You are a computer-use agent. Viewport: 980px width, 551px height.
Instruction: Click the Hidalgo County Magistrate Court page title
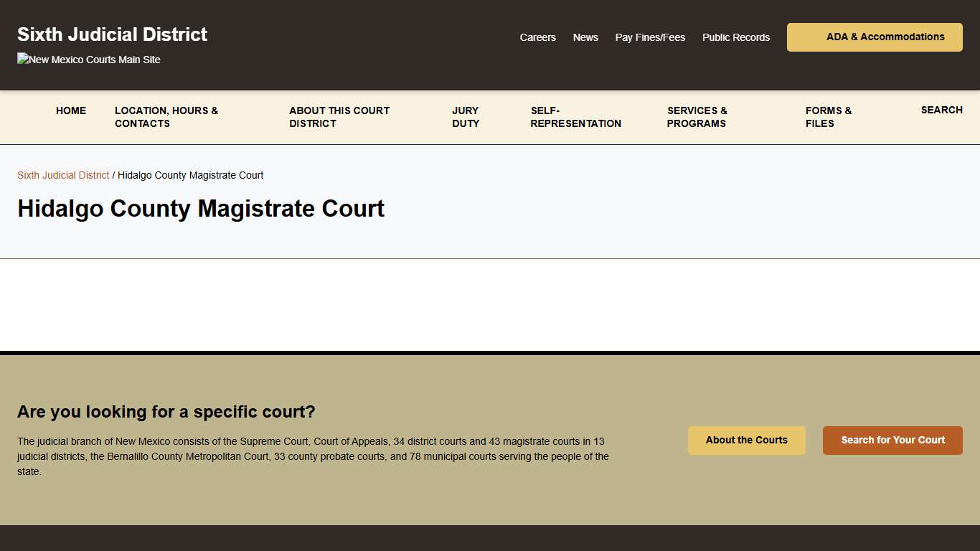(x=201, y=209)
